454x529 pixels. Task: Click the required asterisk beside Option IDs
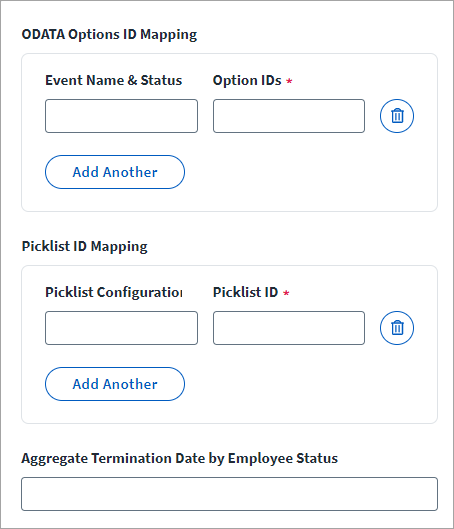(x=289, y=81)
